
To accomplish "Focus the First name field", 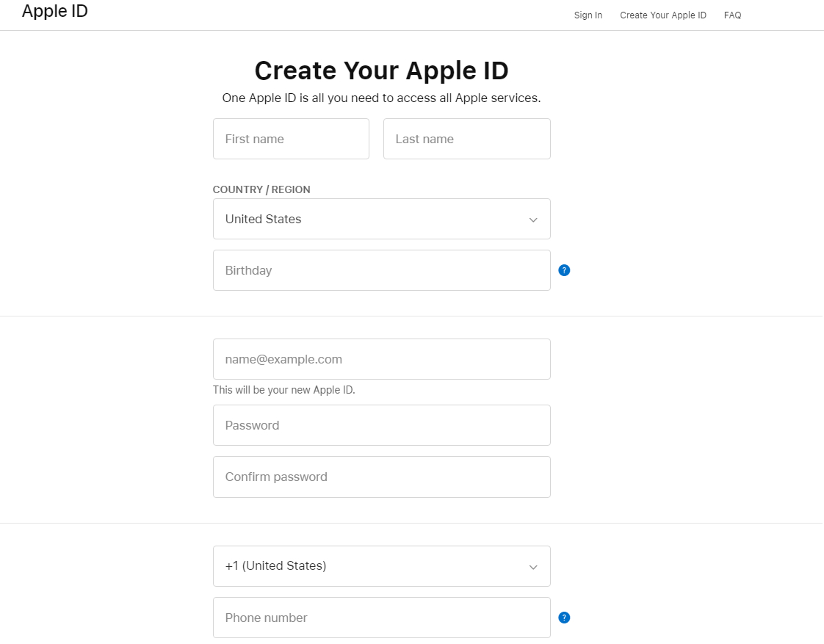I will pos(291,139).
